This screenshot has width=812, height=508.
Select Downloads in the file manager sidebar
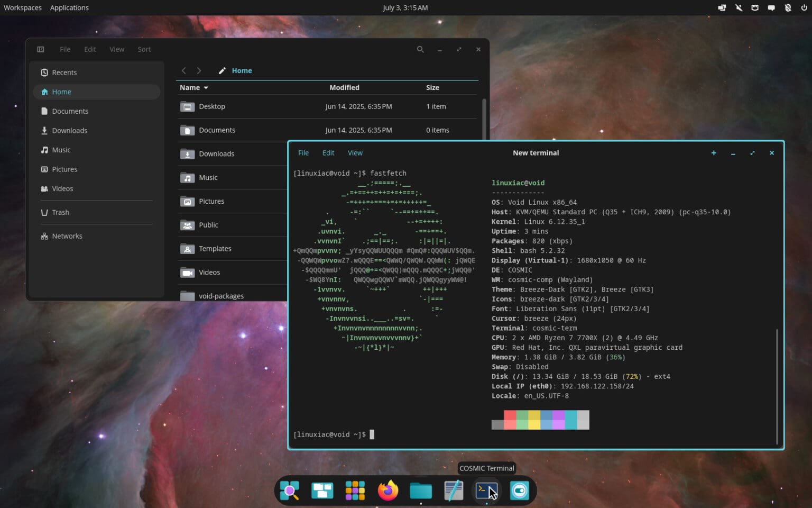70,130
